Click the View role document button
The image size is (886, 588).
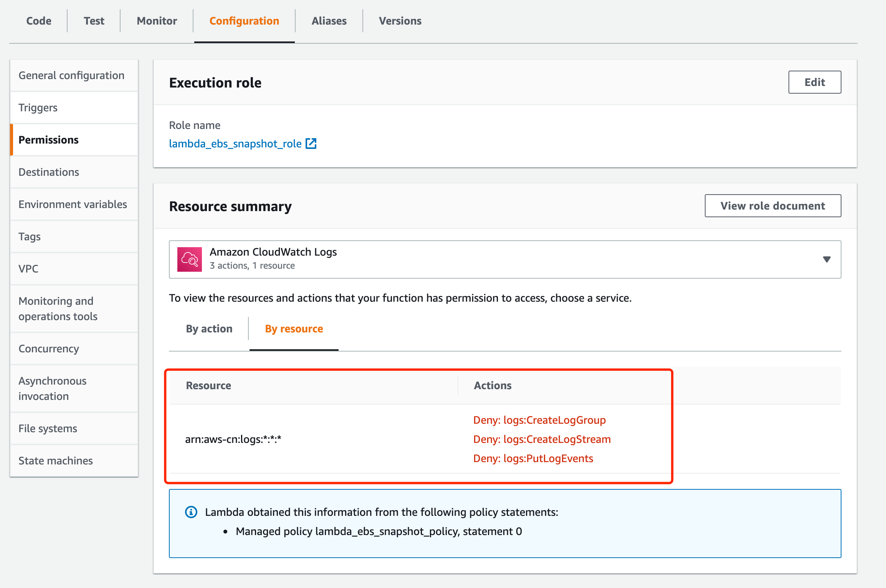[x=772, y=205]
